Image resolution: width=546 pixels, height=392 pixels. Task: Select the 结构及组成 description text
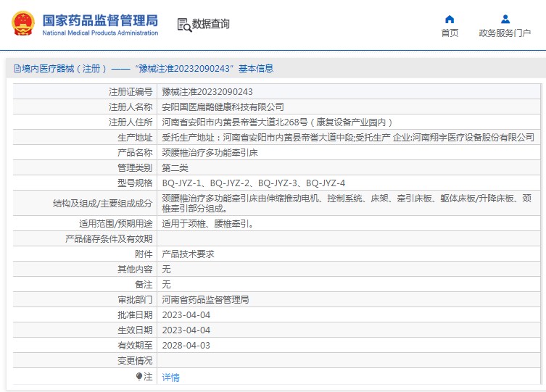[x=347, y=203]
